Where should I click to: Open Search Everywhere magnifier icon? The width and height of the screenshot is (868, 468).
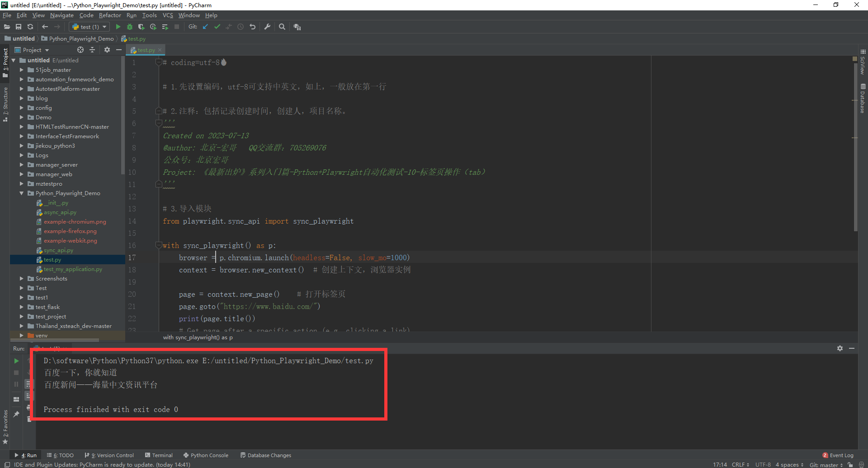pyautogui.click(x=282, y=27)
